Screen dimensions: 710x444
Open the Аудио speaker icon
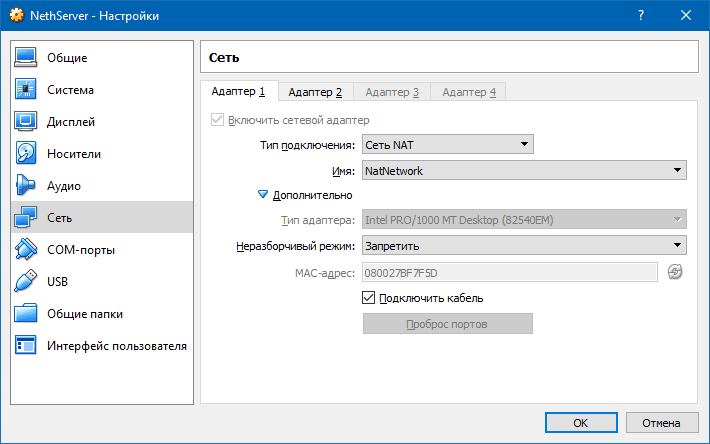26,186
